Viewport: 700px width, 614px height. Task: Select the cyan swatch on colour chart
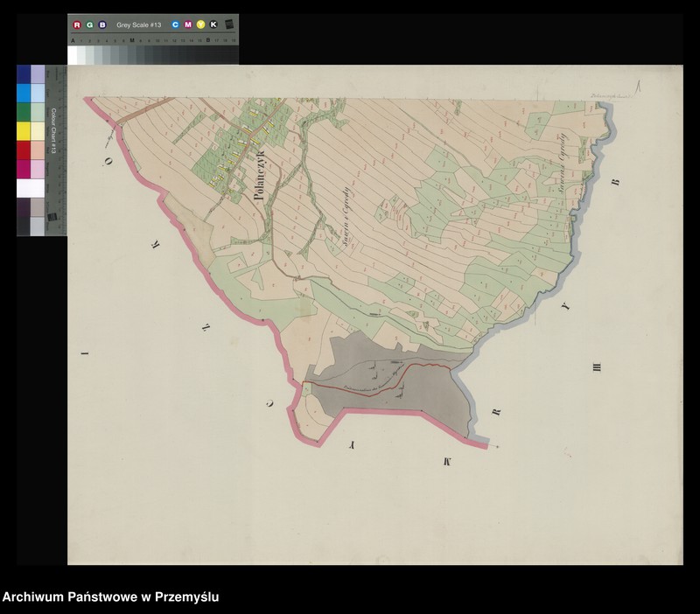24,93
